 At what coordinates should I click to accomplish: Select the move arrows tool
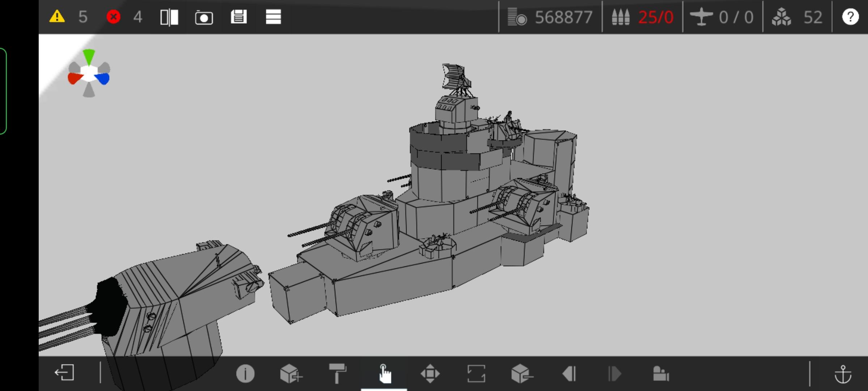430,373
